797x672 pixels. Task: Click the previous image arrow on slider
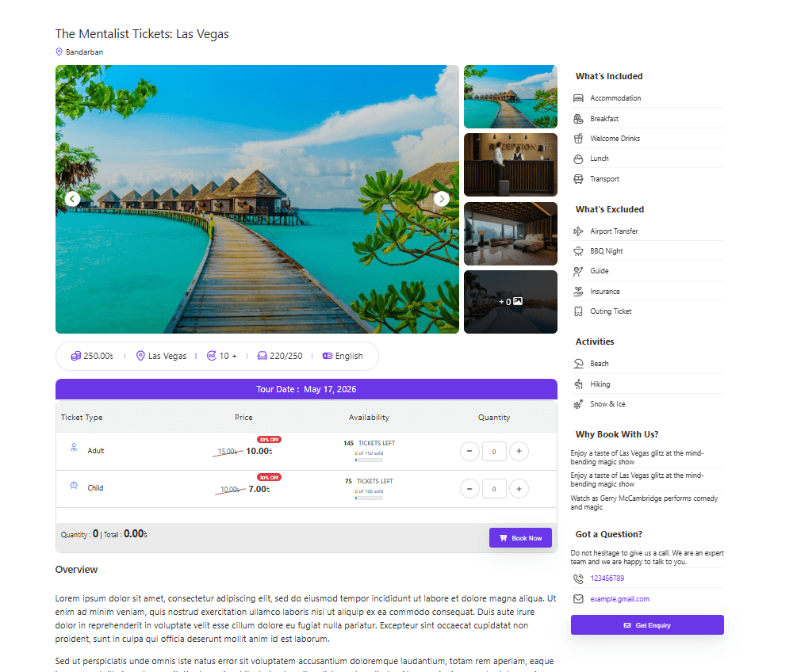72,199
